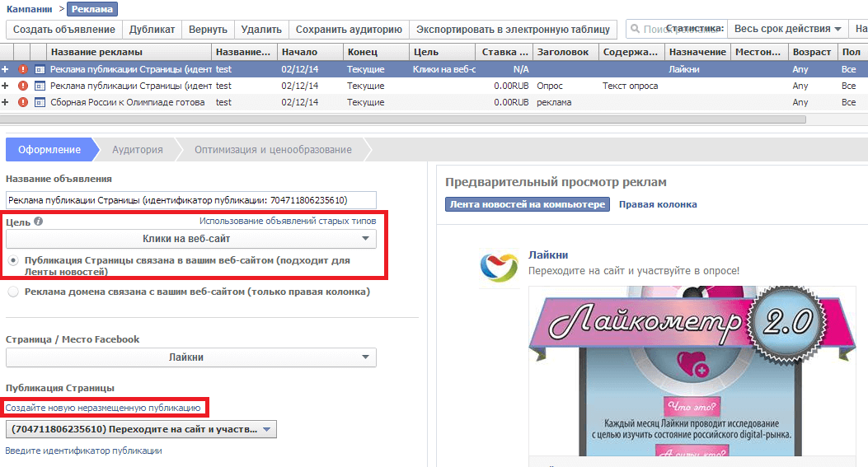Click the ad type icon on the second row
Viewport: 868px width, 467px height.
point(39,86)
